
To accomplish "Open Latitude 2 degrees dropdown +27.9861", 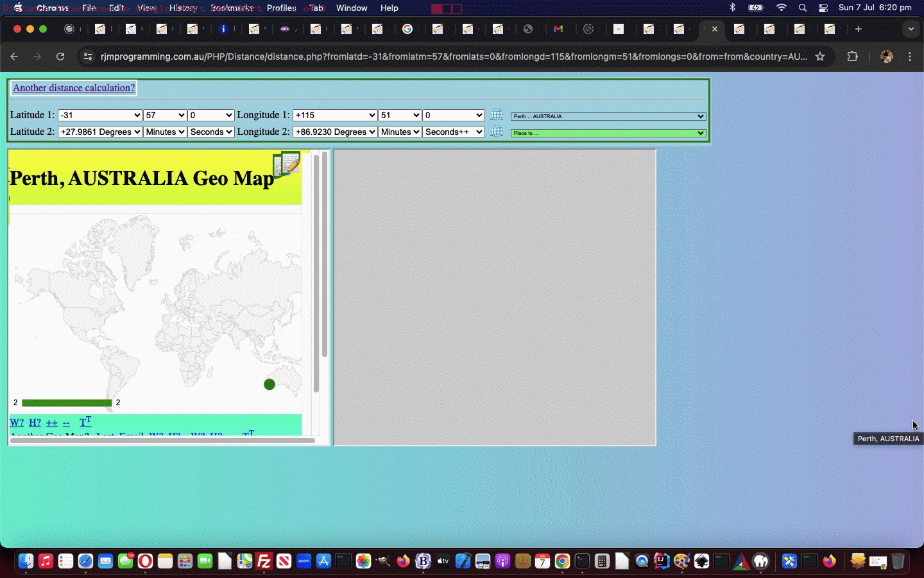I will pyautogui.click(x=100, y=132).
